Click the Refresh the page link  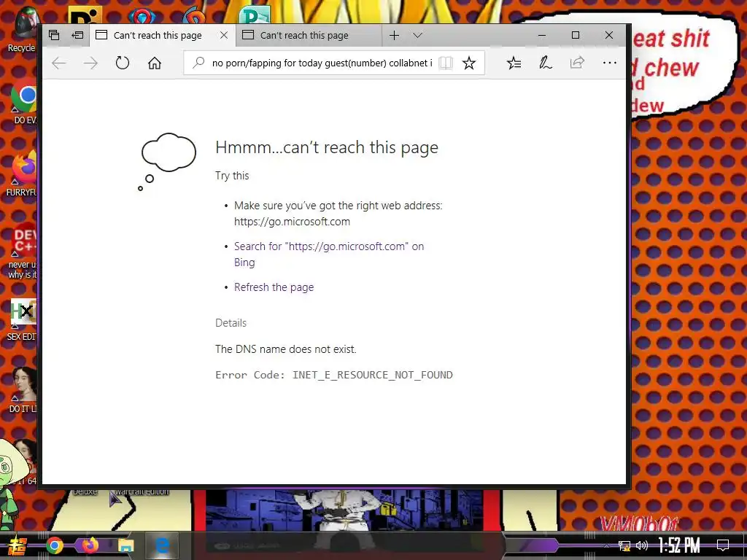pos(274,287)
